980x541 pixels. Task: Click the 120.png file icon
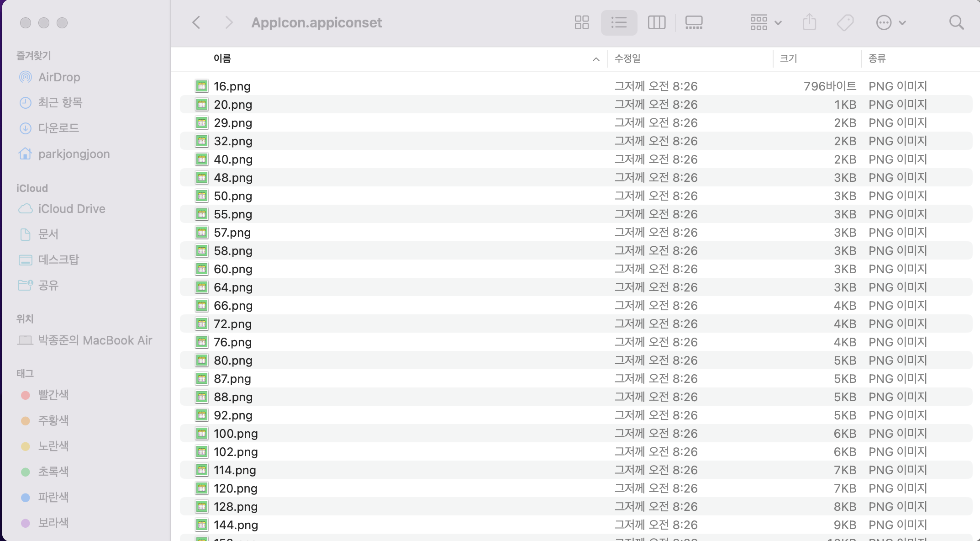pyautogui.click(x=202, y=488)
